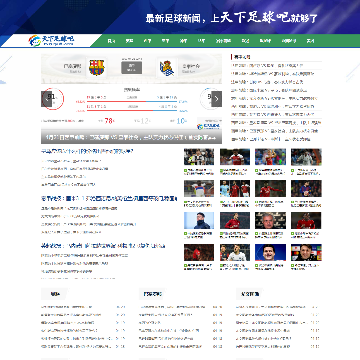Select the fifth item in the green navigation bar
This screenshot has height=360, width=360.
click(x=183, y=41)
